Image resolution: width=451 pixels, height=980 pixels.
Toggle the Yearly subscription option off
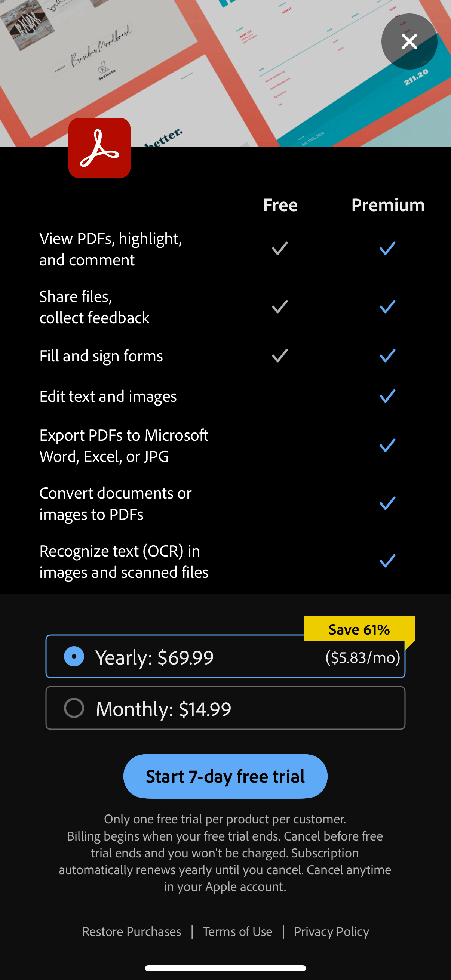(74, 656)
